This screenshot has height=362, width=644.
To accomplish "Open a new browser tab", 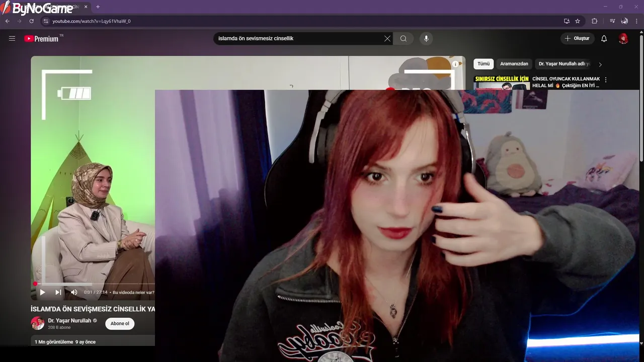I will coord(98,7).
